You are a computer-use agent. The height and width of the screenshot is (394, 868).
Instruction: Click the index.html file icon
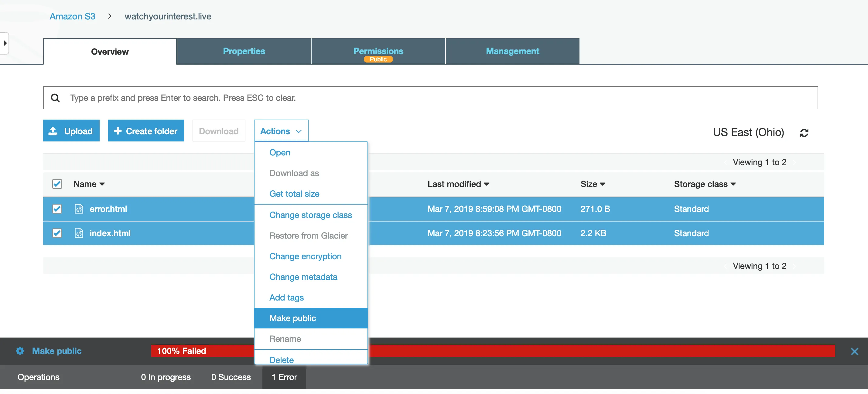point(79,233)
